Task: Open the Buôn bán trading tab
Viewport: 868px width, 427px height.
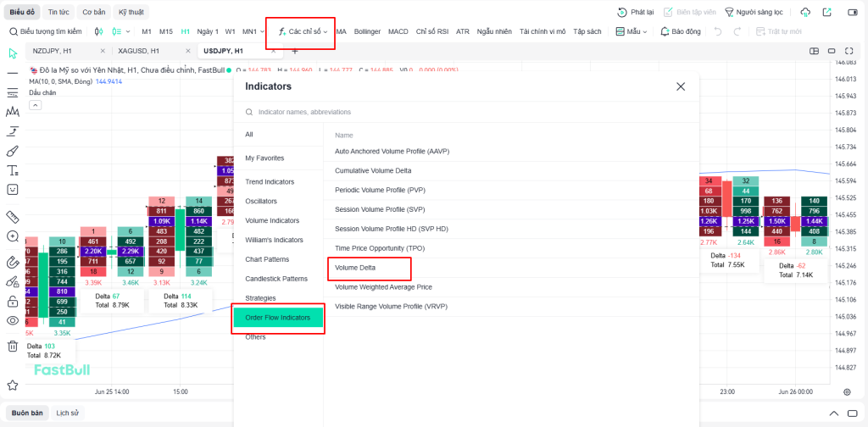Action: pos(27,413)
